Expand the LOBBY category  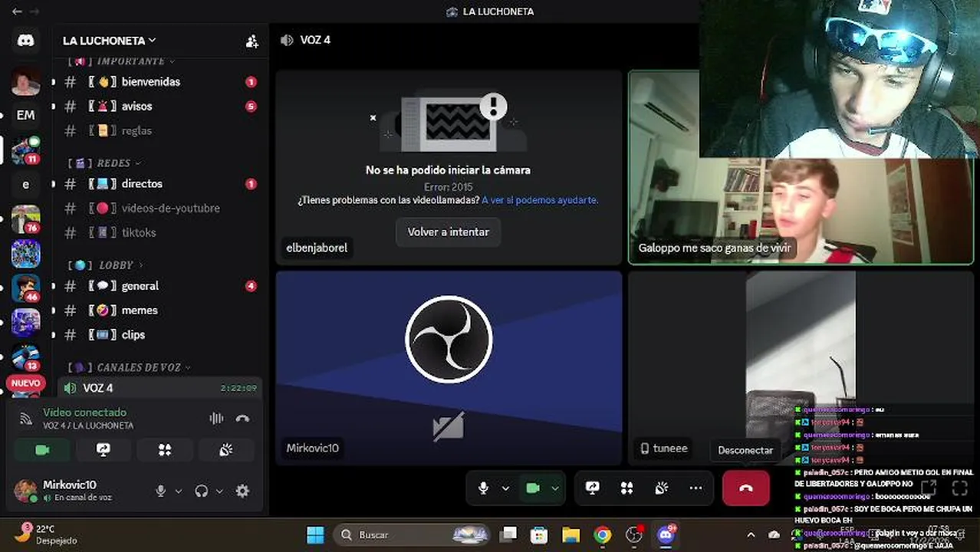pyautogui.click(x=105, y=265)
